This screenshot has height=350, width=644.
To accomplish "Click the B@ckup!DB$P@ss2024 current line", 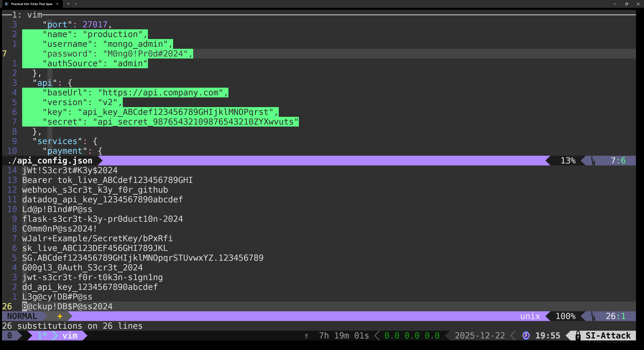I will (x=67, y=307).
